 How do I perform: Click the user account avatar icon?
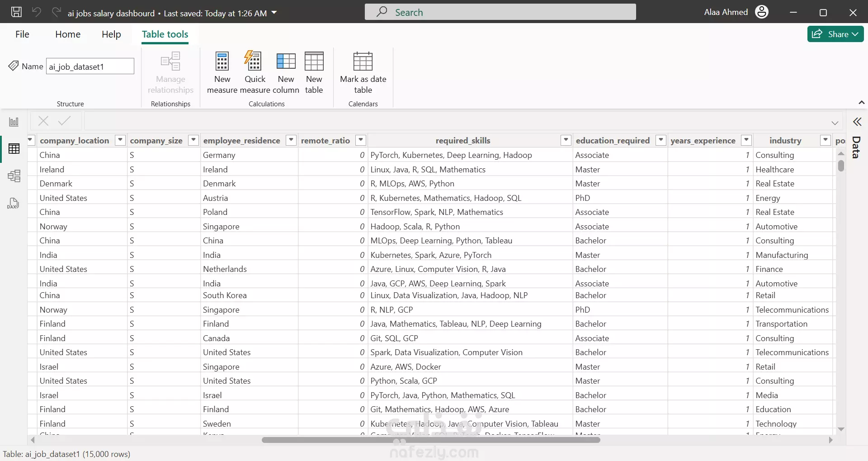click(762, 12)
